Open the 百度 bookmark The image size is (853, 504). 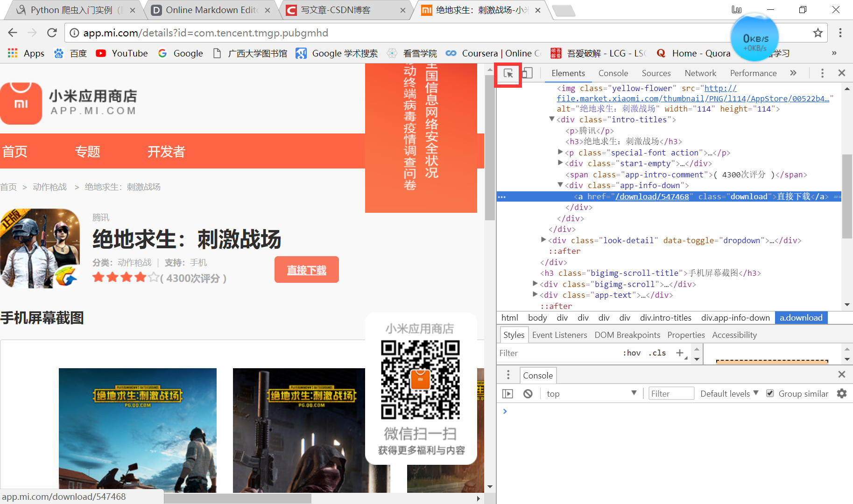click(70, 53)
